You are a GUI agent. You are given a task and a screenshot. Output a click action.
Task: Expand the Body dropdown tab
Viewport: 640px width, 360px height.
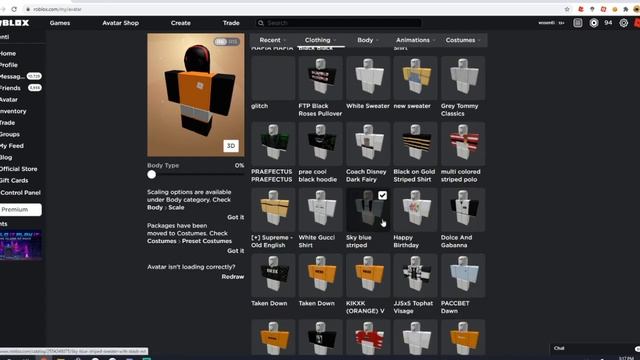tap(368, 40)
